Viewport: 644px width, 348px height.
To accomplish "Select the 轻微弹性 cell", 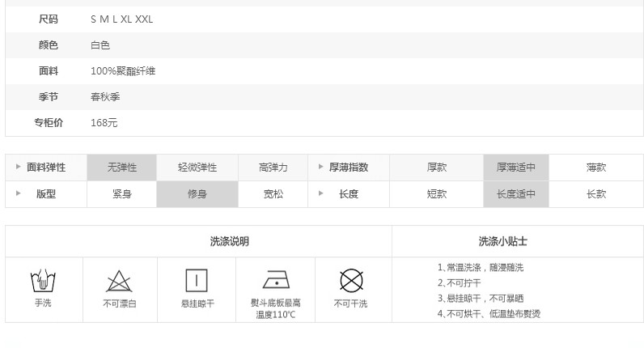I will coord(197,168).
